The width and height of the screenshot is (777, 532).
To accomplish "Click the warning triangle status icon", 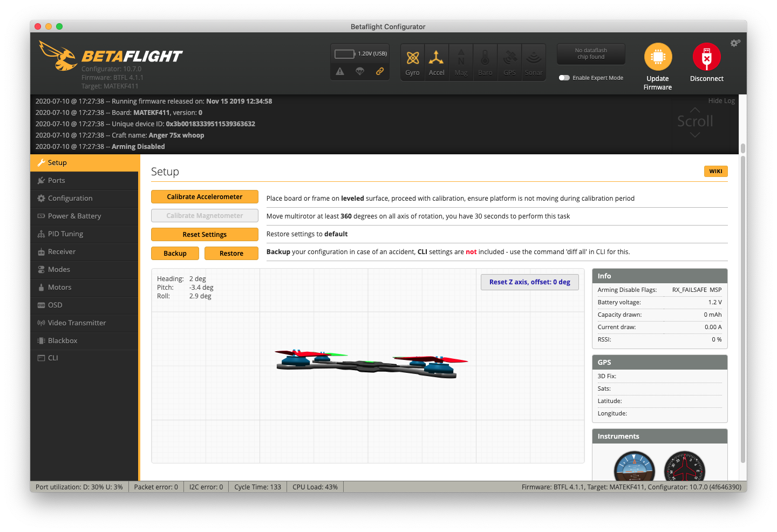I will (x=340, y=71).
